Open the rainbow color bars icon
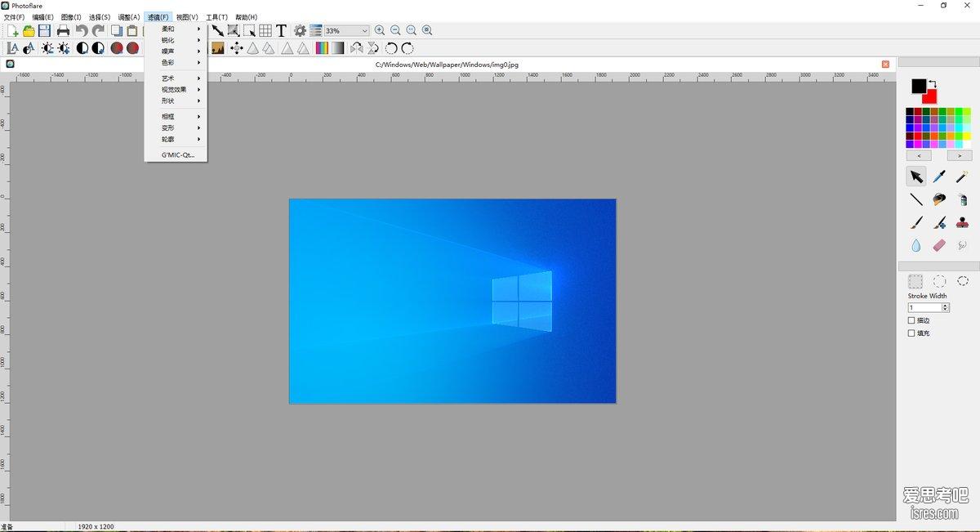The height and width of the screenshot is (532, 980). 322,48
